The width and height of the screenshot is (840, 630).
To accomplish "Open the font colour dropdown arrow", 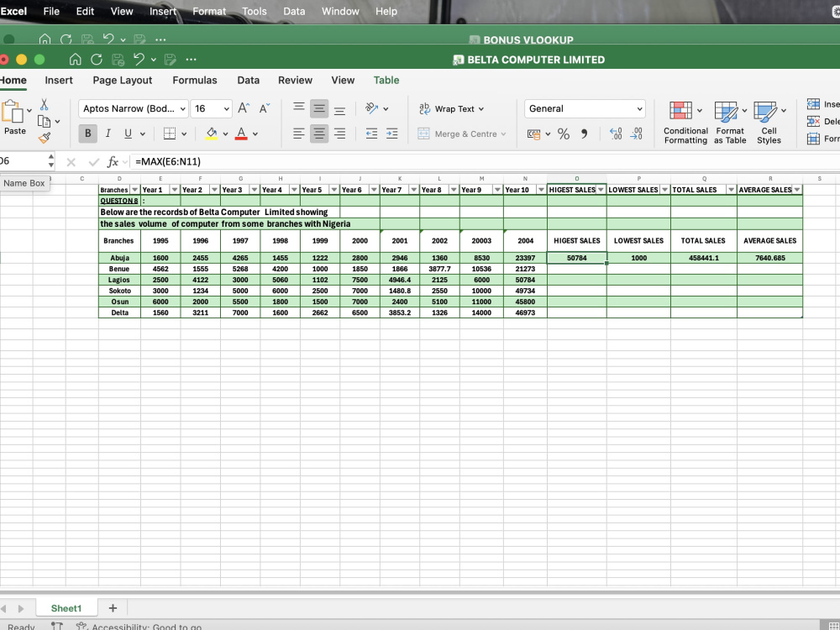I will [x=255, y=134].
